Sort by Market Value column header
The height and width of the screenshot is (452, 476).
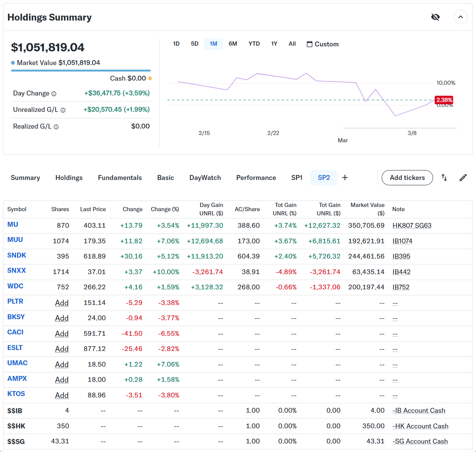(367, 209)
